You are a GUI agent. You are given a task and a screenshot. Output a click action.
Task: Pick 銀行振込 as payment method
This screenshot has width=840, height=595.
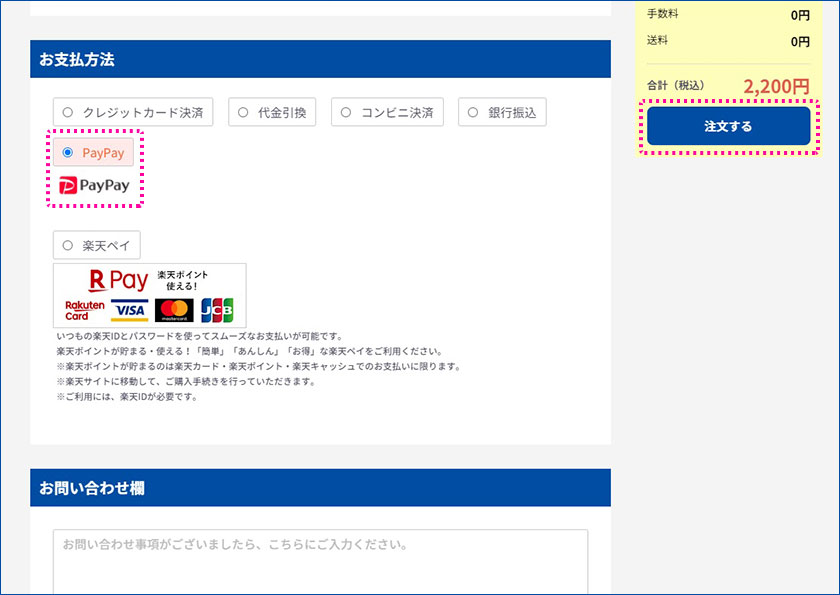tap(502, 112)
